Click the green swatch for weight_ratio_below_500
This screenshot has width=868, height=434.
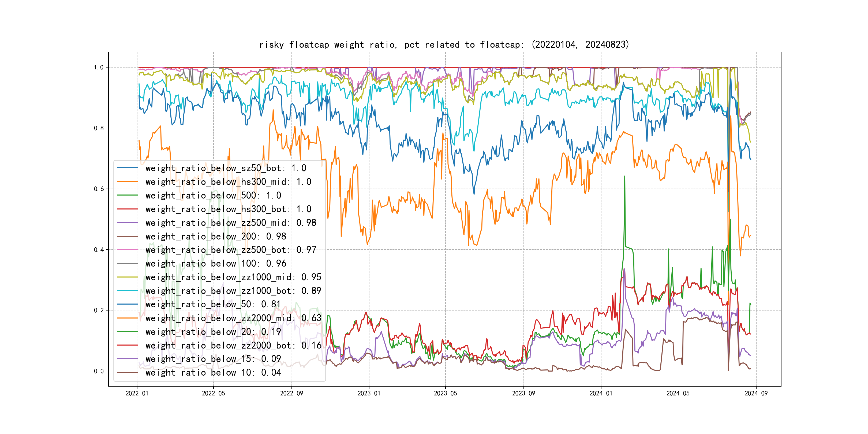click(128, 195)
